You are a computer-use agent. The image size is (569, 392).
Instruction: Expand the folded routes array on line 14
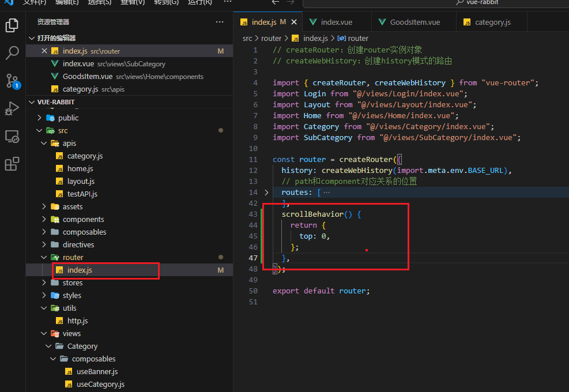pos(266,193)
